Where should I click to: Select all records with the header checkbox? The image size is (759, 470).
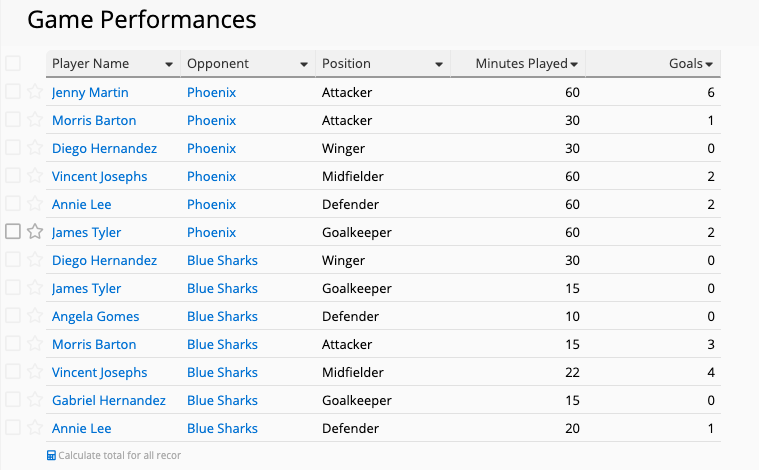coord(13,63)
